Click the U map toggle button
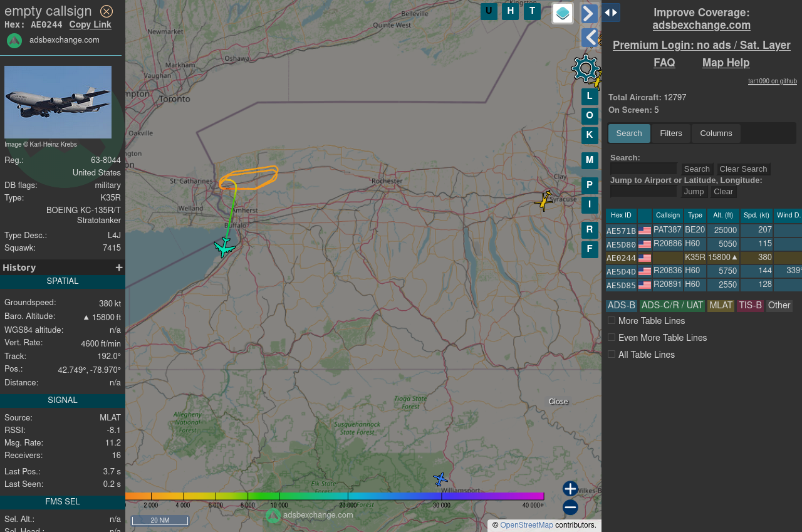The height and width of the screenshot is (532, 802). tap(489, 11)
